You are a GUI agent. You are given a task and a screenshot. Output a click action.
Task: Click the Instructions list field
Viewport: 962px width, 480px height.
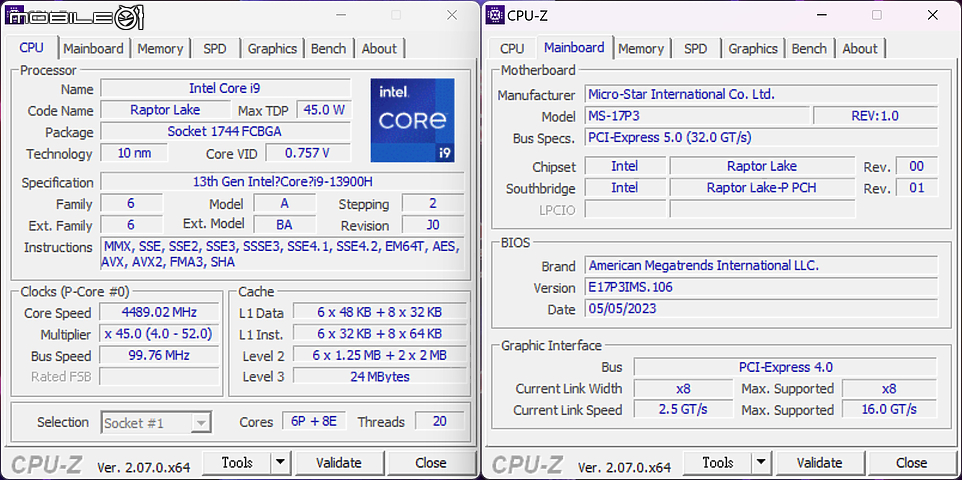click(x=282, y=254)
